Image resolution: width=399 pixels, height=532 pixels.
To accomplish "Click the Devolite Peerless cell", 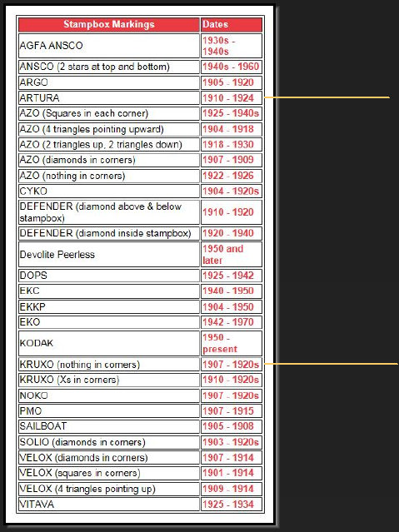I will [108, 254].
